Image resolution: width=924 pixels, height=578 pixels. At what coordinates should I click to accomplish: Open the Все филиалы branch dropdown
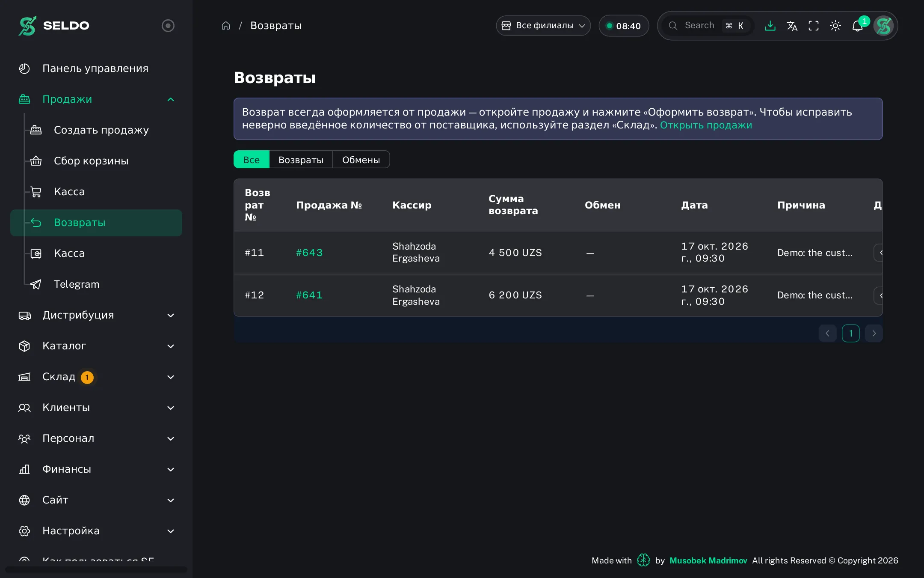point(543,26)
